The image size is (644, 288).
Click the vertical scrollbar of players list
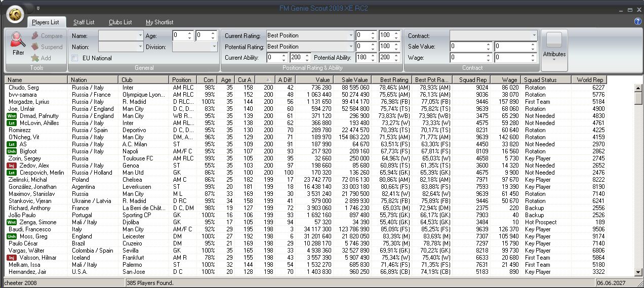638,177
